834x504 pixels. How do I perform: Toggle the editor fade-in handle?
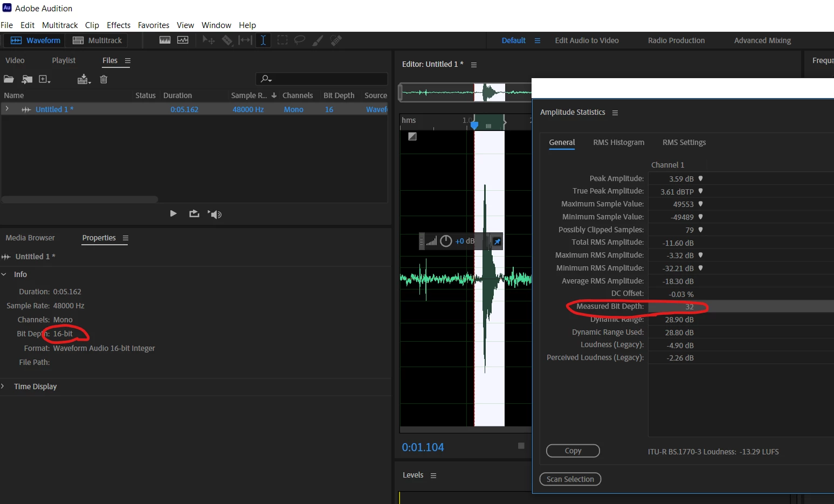point(412,136)
